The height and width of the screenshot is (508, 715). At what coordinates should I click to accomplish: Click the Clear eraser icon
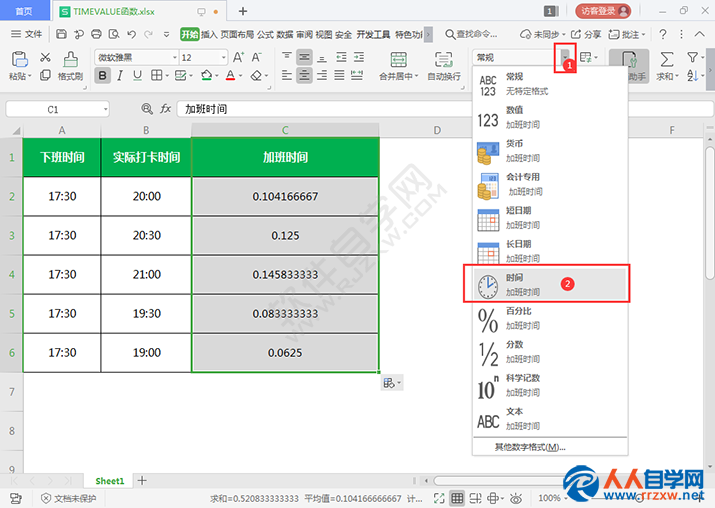pyautogui.click(x=256, y=75)
